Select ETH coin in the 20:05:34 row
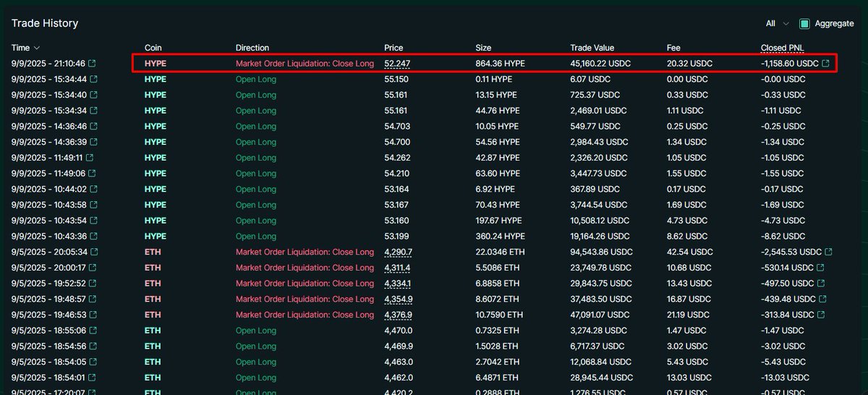Viewport: 868px width, 395px height. 153,252
